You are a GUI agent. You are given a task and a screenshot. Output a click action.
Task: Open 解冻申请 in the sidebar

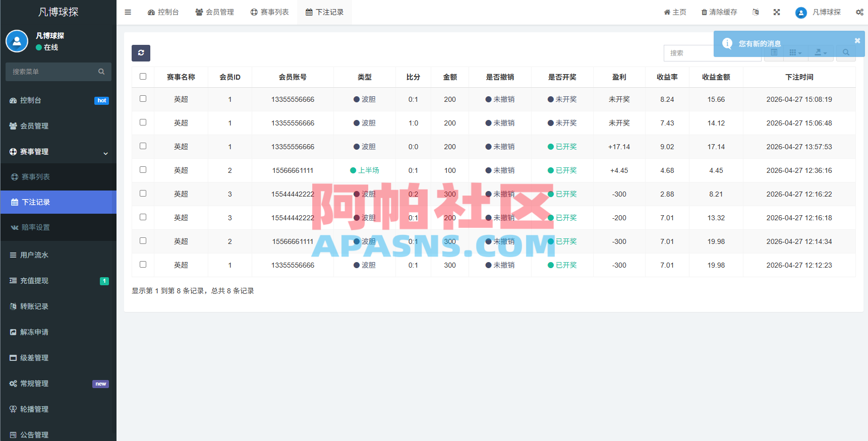[59, 332]
